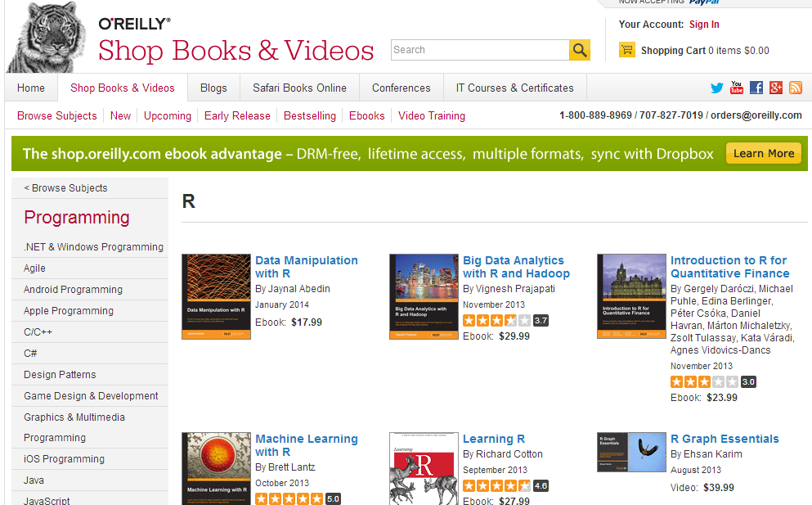Image resolution: width=812 pixels, height=505 pixels.
Task: Click the O'Reilly tiger logo
Action: click(x=47, y=38)
